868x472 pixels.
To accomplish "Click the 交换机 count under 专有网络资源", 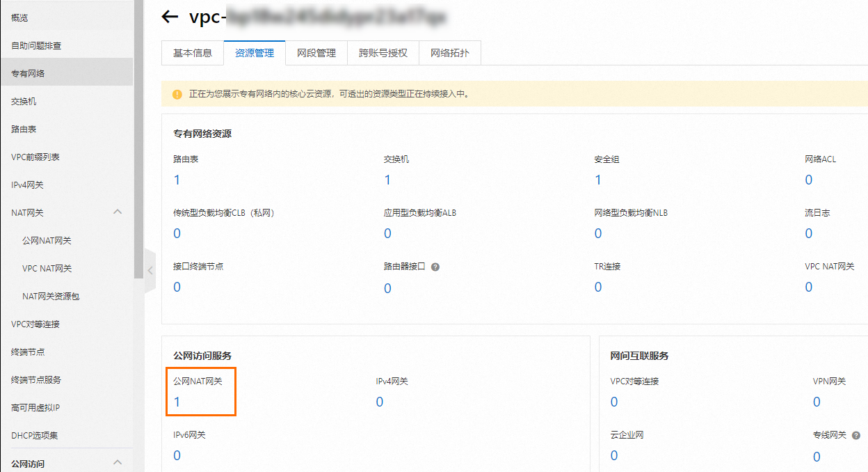I will [x=387, y=180].
